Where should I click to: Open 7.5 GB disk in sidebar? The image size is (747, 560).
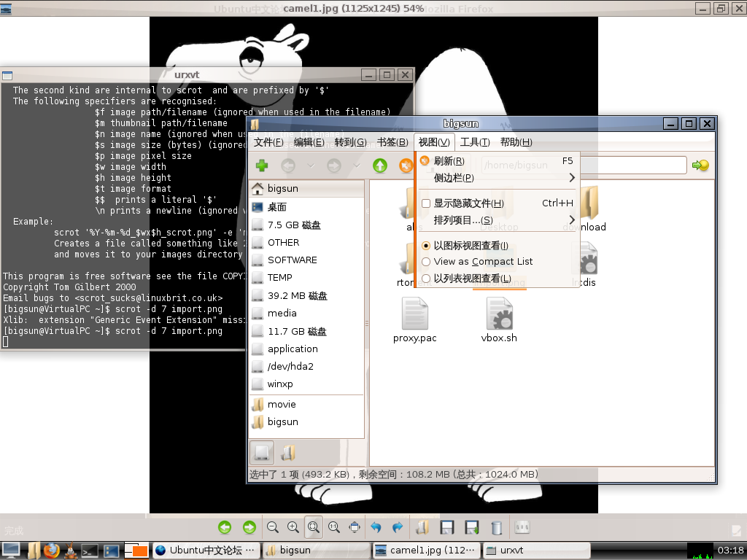point(306,225)
